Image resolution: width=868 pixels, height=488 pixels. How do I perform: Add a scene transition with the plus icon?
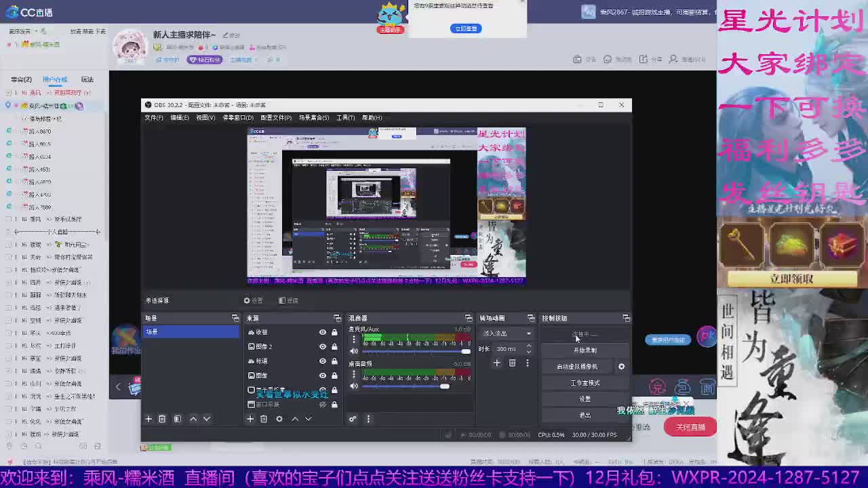coord(496,363)
